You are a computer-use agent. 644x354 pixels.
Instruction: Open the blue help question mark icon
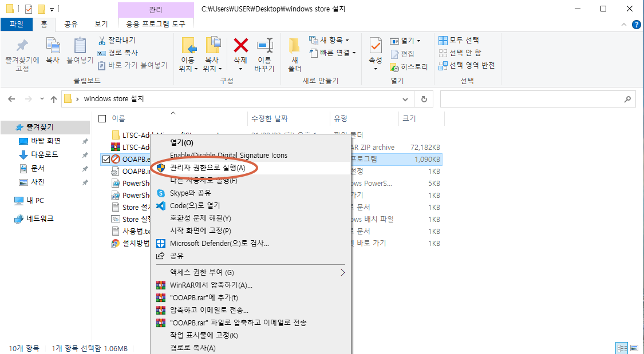click(x=636, y=24)
